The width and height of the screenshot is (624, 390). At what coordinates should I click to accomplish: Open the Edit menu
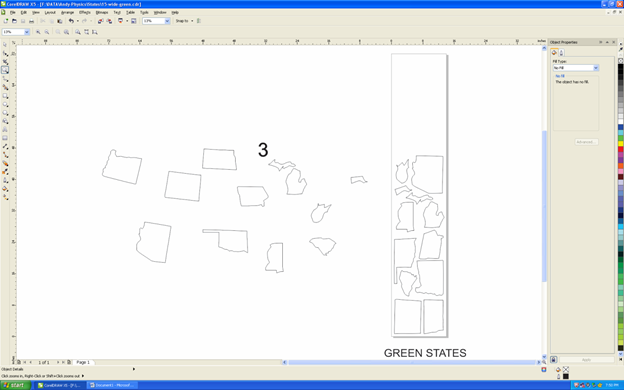click(23, 12)
